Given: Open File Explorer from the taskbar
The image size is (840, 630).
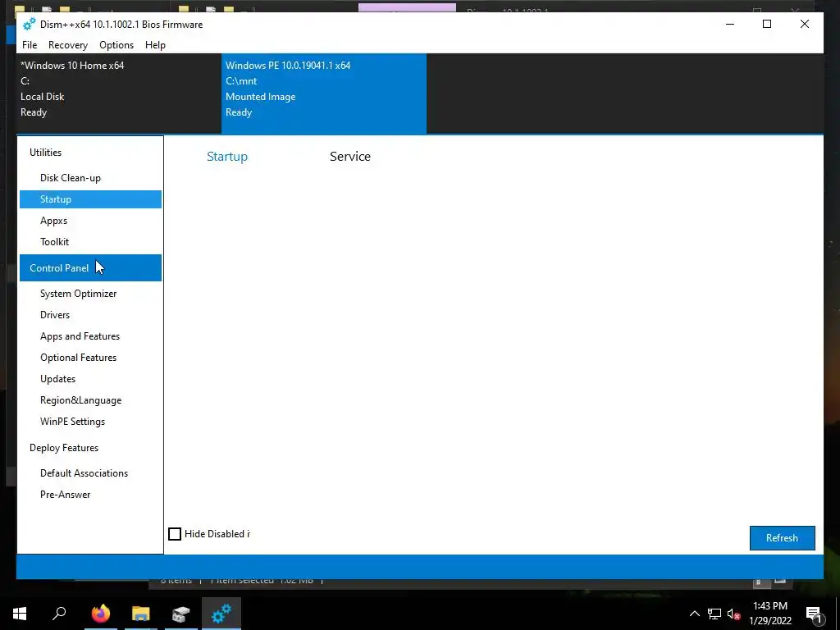Looking at the screenshot, I should (x=141, y=614).
